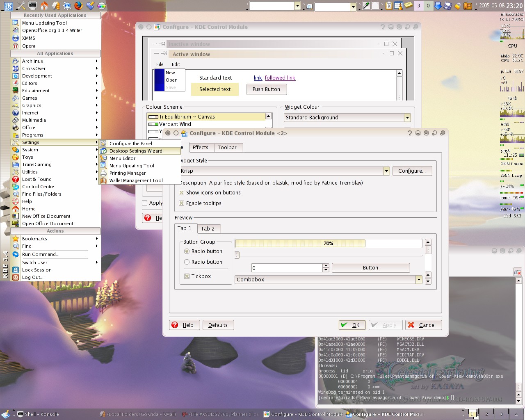Increment the preview spinbox up arrow
The image size is (525, 420).
pos(326,266)
